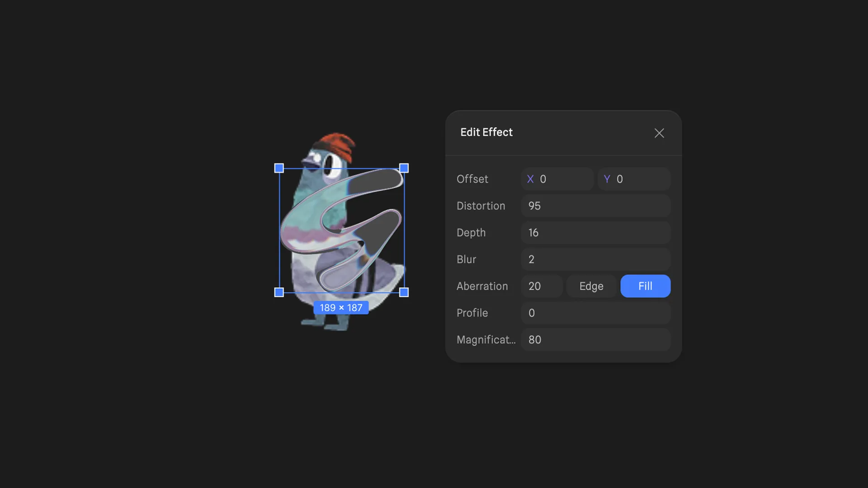868x488 pixels.
Task: Click the Magnification label
Action: pyautogui.click(x=486, y=340)
